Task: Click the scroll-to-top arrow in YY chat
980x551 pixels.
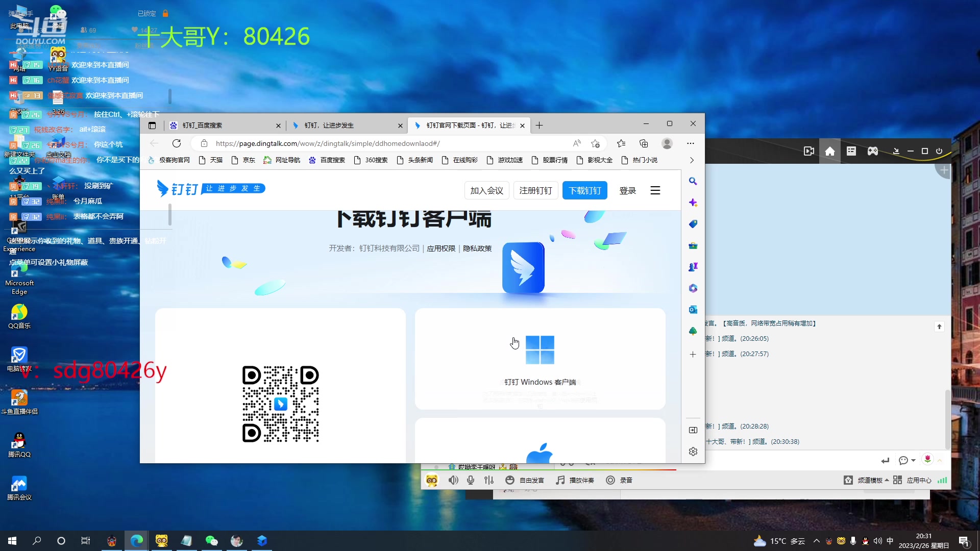Action: tap(939, 327)
